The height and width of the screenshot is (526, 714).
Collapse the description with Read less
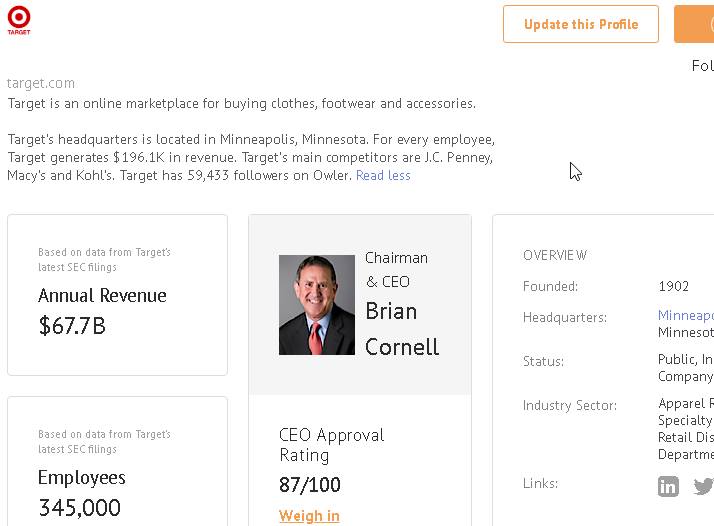coord(383,175)
